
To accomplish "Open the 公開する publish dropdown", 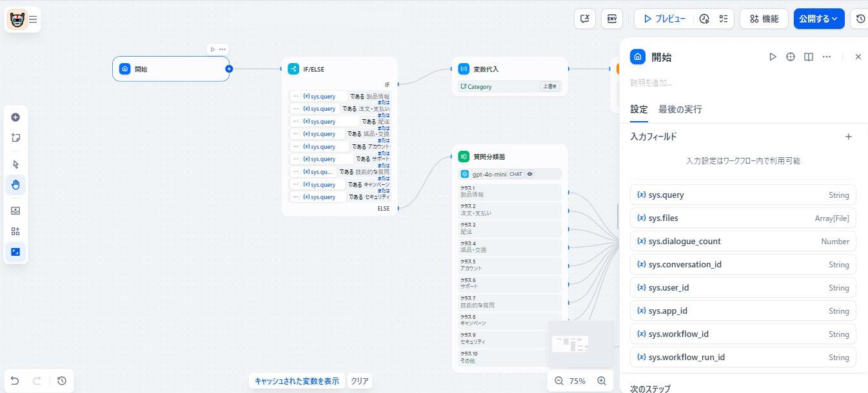I will click(x=818, y=19).
